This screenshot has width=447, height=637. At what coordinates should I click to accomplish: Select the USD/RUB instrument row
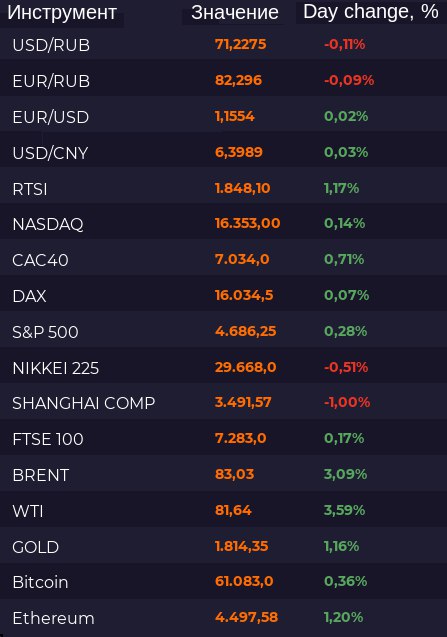coord(224,45)
